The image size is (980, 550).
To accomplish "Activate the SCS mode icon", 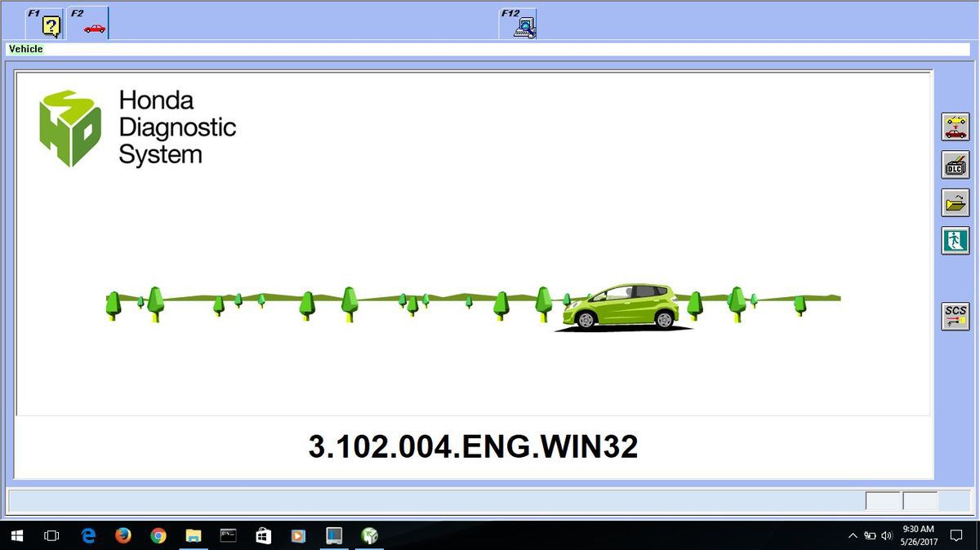I will click(955, 316).
